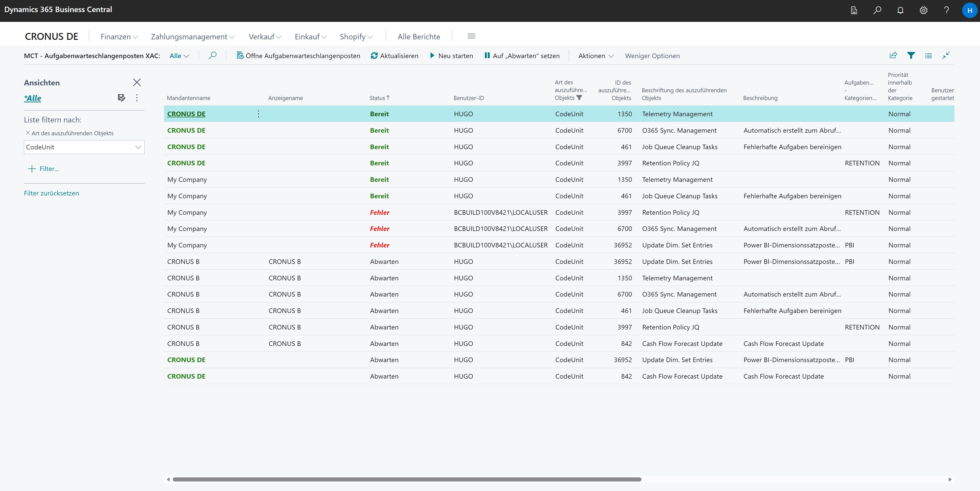Expand the Zahlungsmanagement menu
The height and width of the screenshot is (491, 980).
point(193,37)
